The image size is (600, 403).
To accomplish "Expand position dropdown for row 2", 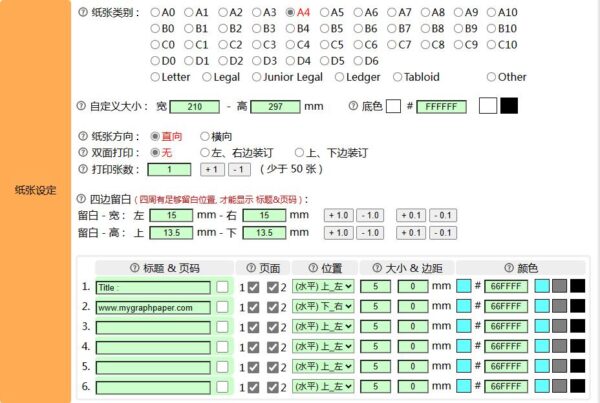I will [x=323, y=307].
